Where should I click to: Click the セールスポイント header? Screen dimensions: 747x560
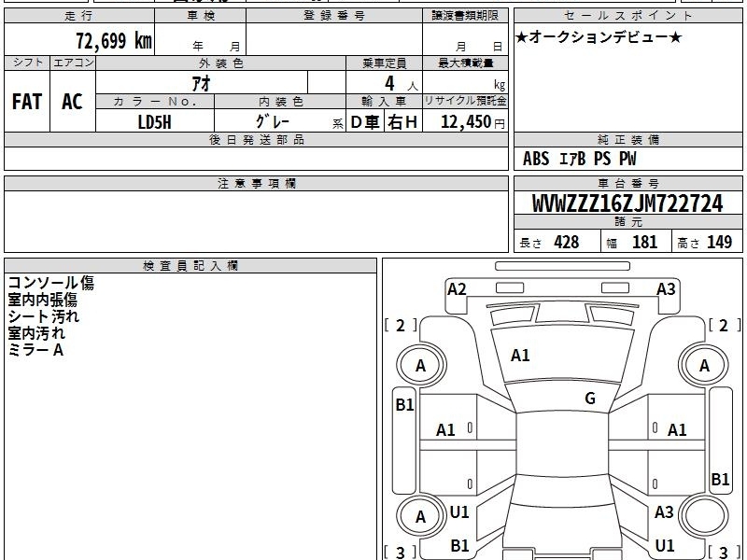tap(627, 16)
